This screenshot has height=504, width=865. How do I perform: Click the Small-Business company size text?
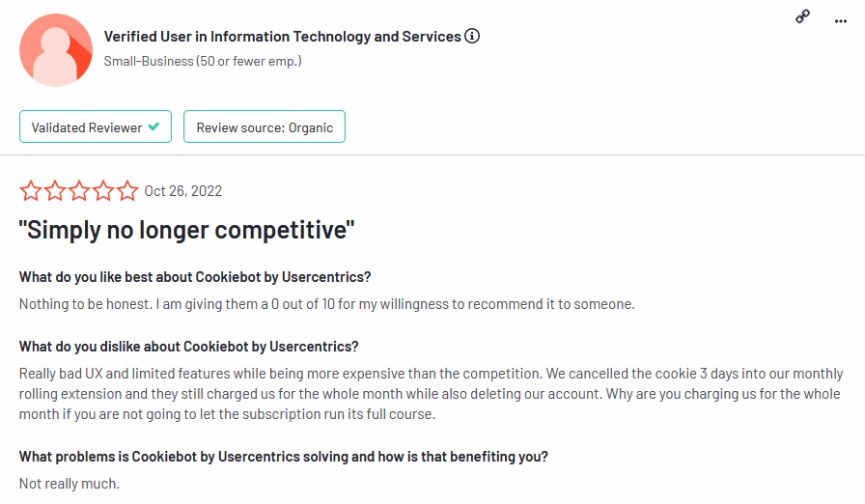click(203, 61)
